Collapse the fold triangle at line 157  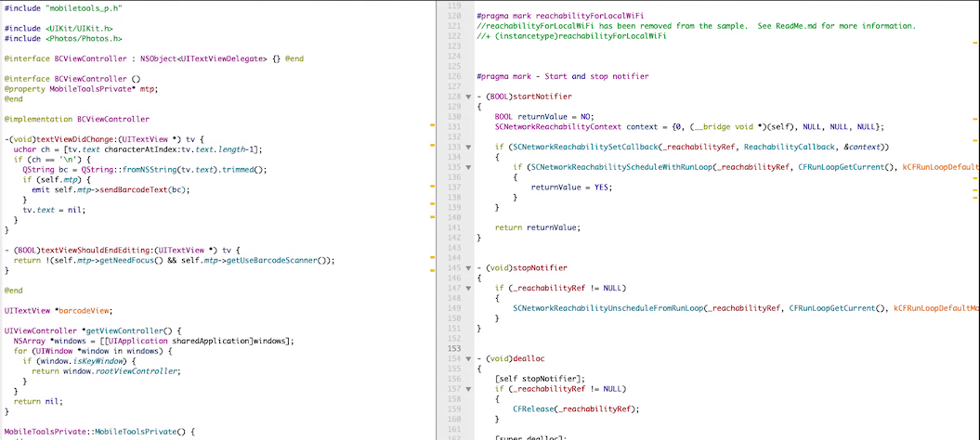tap(467, 389)
